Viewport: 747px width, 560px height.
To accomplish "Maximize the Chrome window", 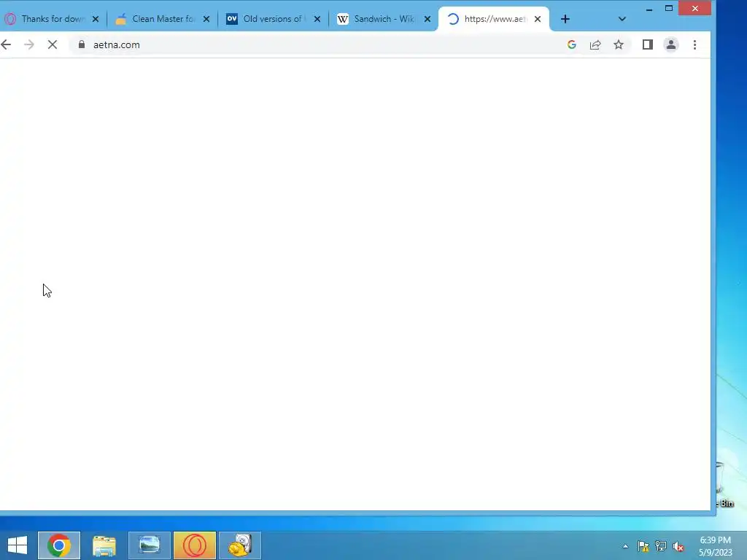I will coord(669,9).
